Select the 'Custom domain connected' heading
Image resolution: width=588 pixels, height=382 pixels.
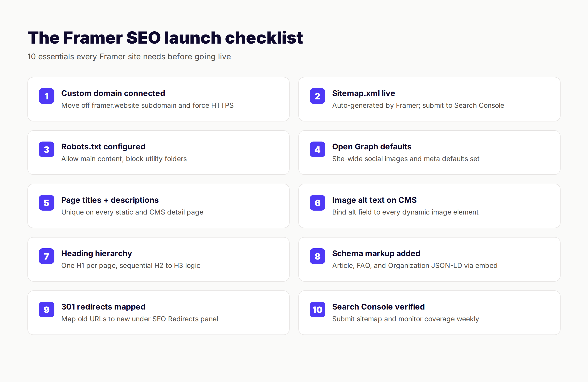(113, 93)
